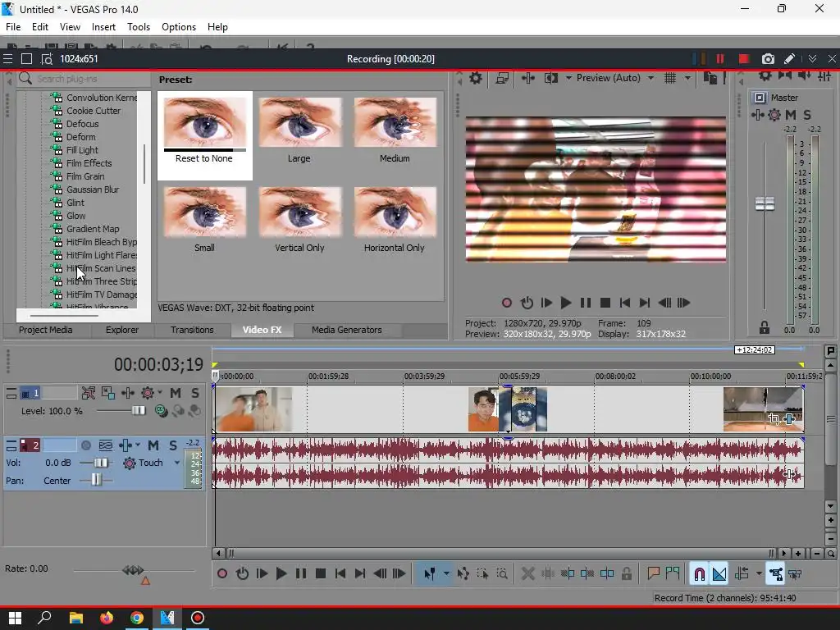Open the edit tool dropdown arrow

coord(446,574)
